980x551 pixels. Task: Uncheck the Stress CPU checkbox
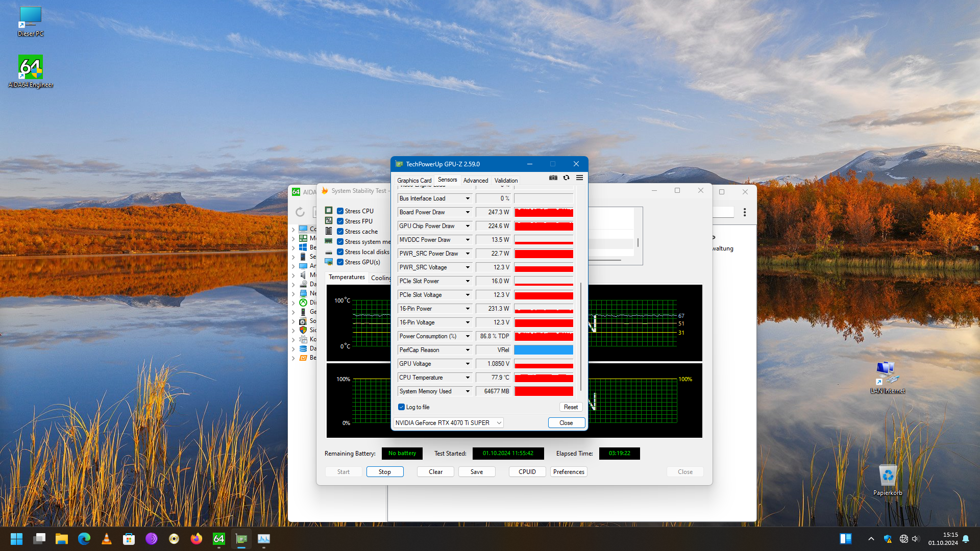click(x=340, y=211)
